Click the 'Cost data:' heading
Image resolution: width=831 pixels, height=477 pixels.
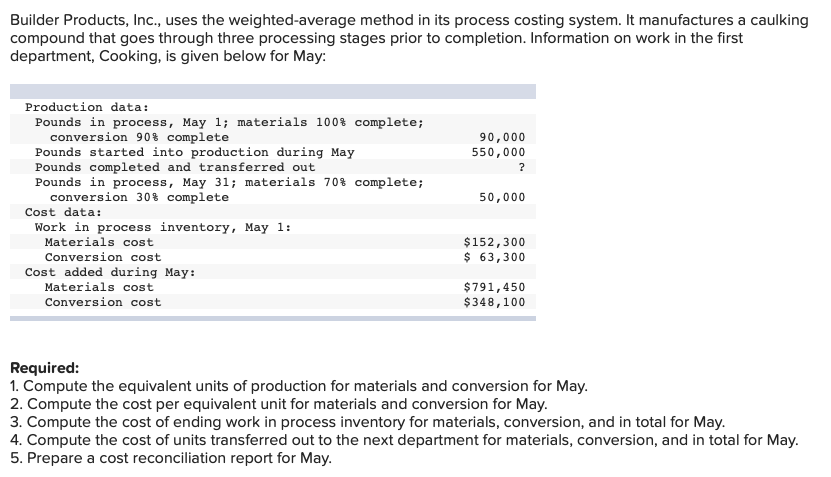click(x=63, y=212)
